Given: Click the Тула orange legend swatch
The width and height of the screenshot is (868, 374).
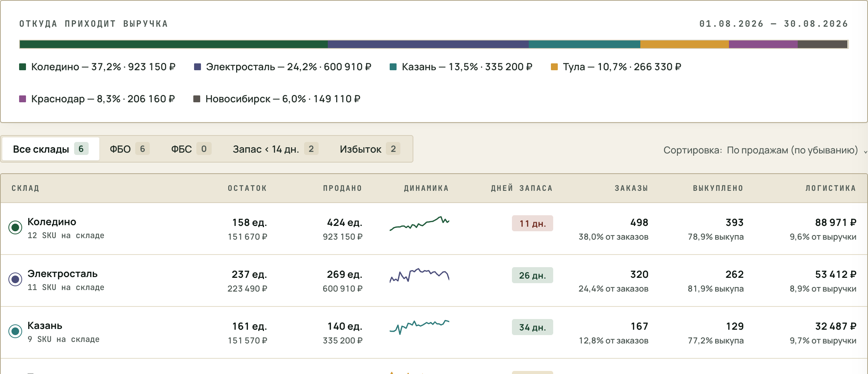Looking at the screenshot, I should click(554, 67).
